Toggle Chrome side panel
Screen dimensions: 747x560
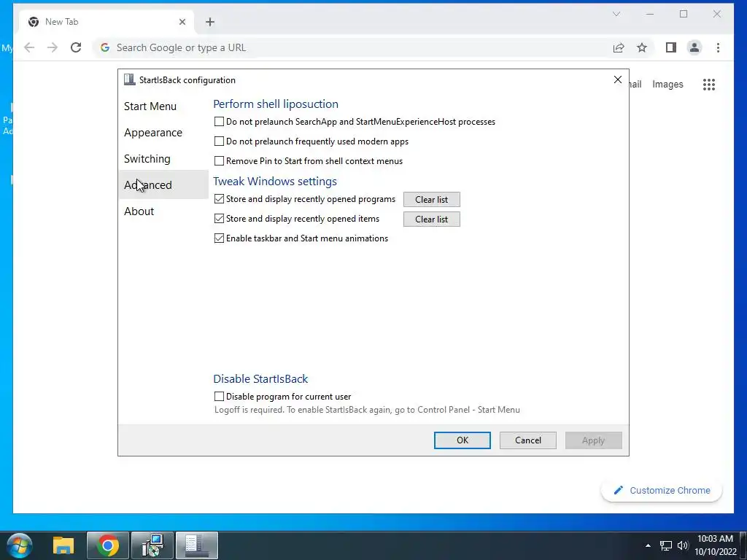[671, 47]
